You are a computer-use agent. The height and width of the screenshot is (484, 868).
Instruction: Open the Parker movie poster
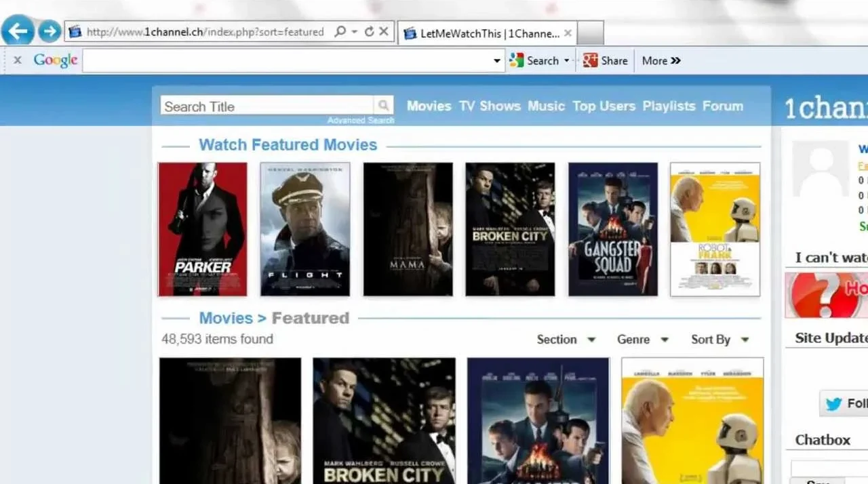(x=202, y=228)
